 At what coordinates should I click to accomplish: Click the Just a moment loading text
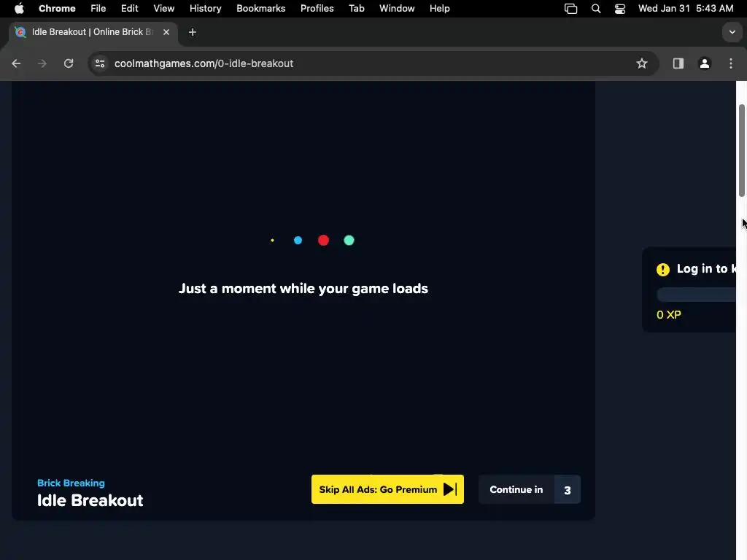(x=303, y=289)
